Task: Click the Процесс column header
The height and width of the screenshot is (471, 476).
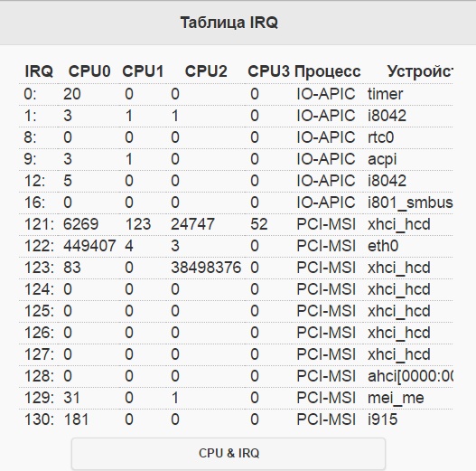Action: (328, 71)
